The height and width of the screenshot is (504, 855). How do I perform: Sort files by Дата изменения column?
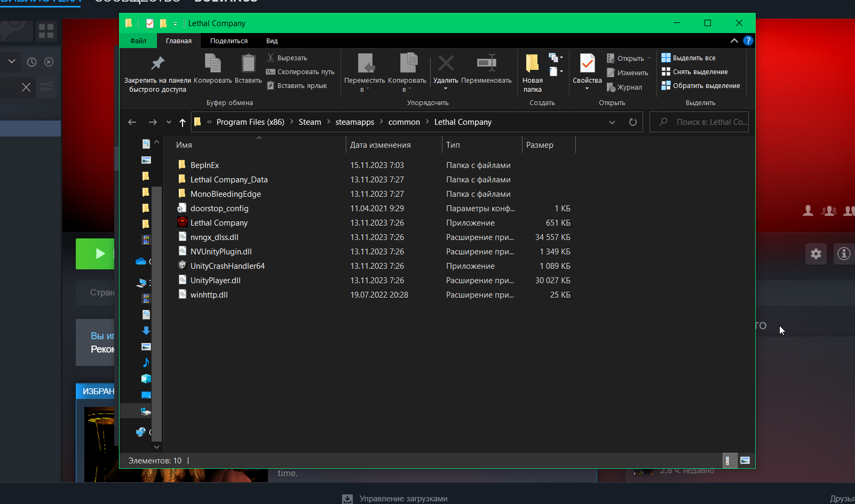[394, 145]
